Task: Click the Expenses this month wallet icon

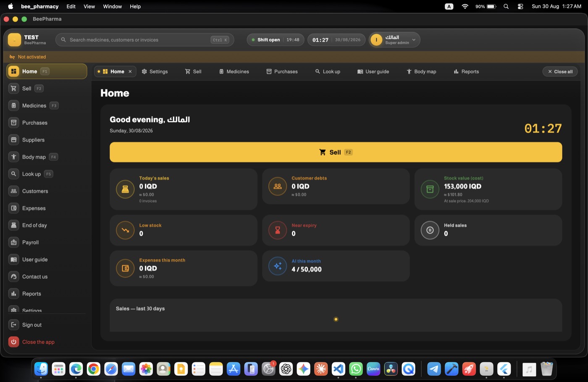Action: point(125,268)
